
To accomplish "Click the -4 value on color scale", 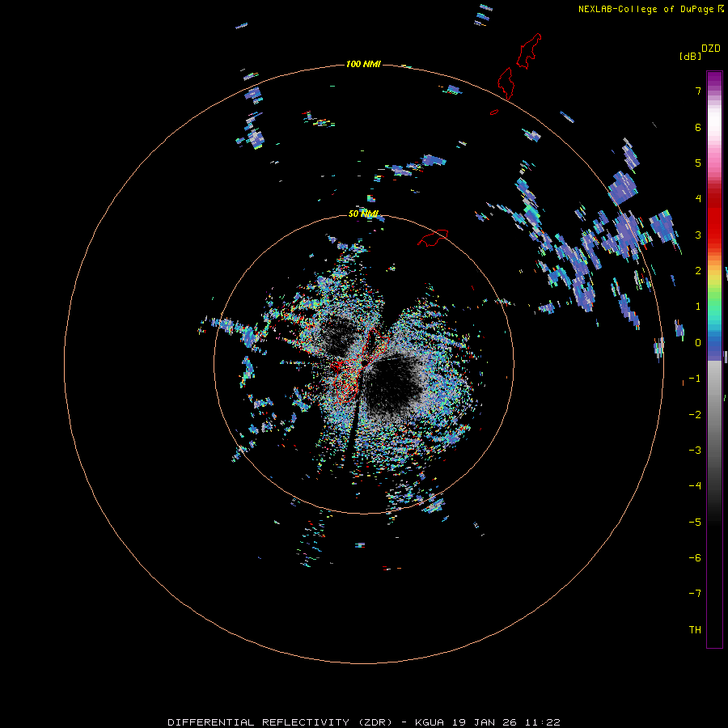I will tap(695, 485).
